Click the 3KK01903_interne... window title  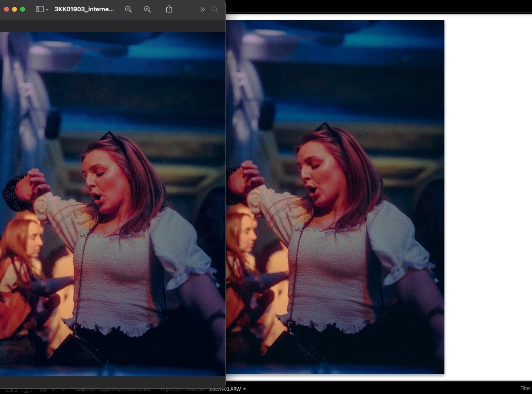[84, 9]
